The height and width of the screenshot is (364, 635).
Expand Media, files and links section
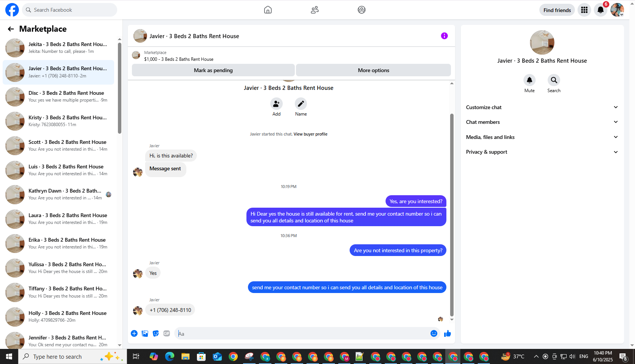click(x=542, y=137)
